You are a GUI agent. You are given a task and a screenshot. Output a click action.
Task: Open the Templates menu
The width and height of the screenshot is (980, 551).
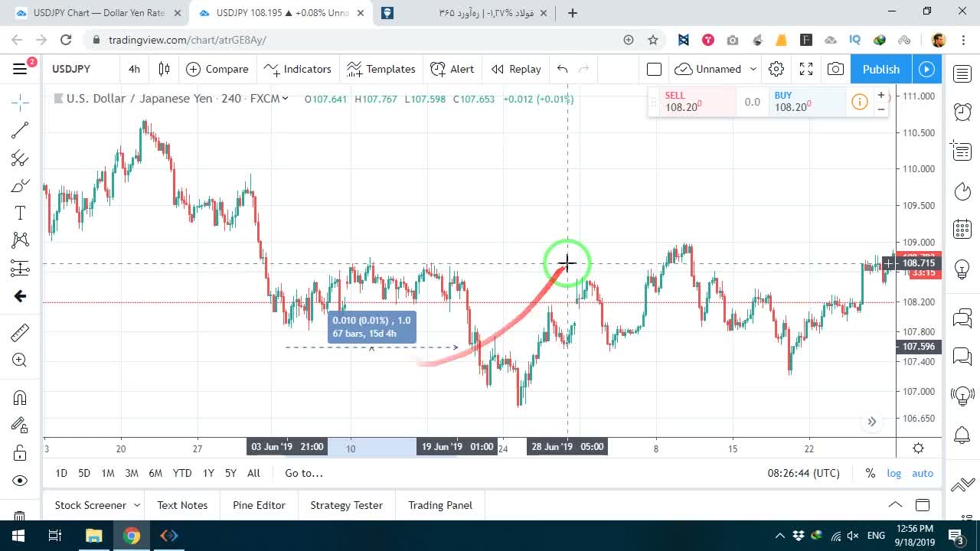coord(381,69)
